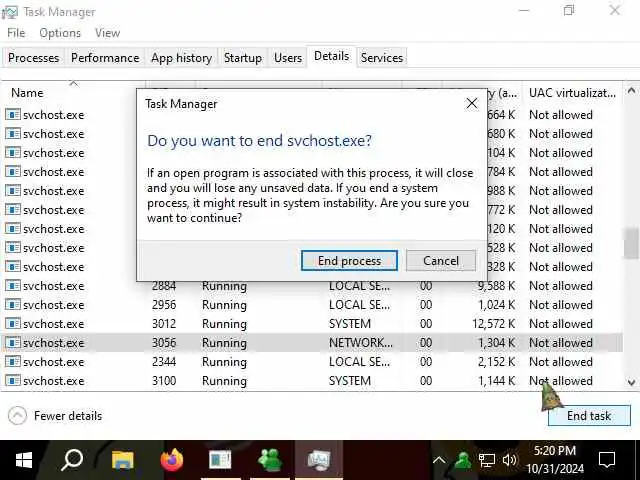640x480 pixels.
Task: Confirm with the End process button
Action: click(x=349, y=260)
